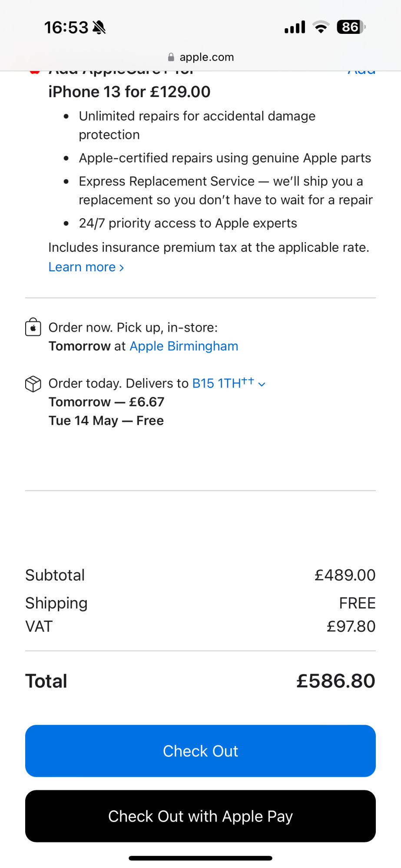This screenshot has width=401, height=868.
Task: Tap the apple.com address bar
Action: tap(201, 57)
